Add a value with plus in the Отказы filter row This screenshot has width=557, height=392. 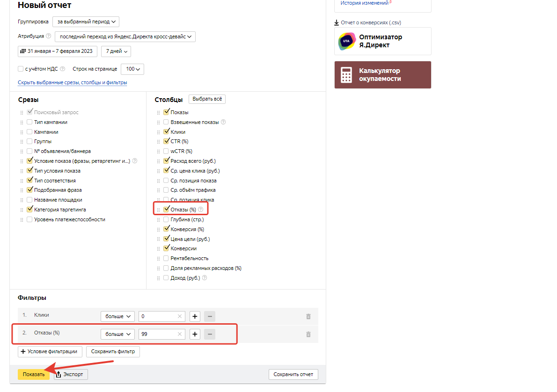coord(195,334)
